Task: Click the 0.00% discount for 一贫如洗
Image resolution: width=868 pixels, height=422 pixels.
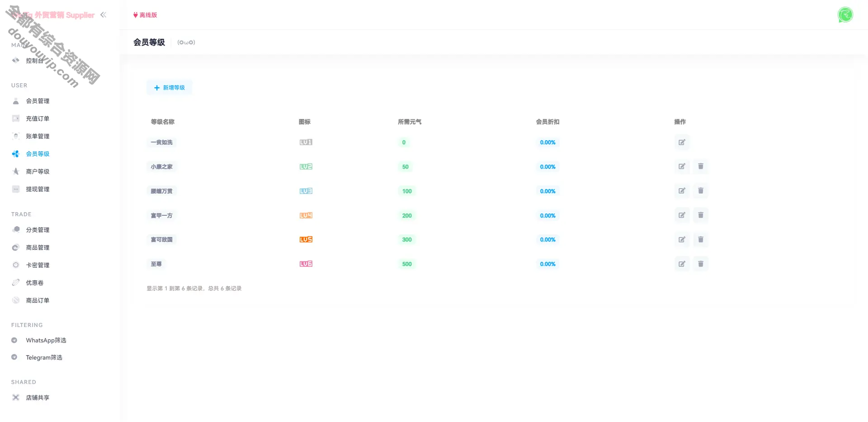Action: click(548, 142)
